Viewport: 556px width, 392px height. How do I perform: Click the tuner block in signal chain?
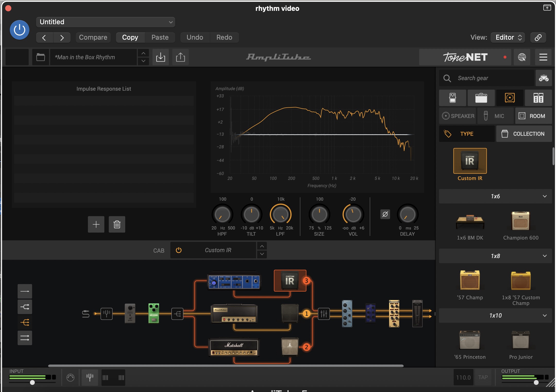pyautogui.click(x=106, y=314)
